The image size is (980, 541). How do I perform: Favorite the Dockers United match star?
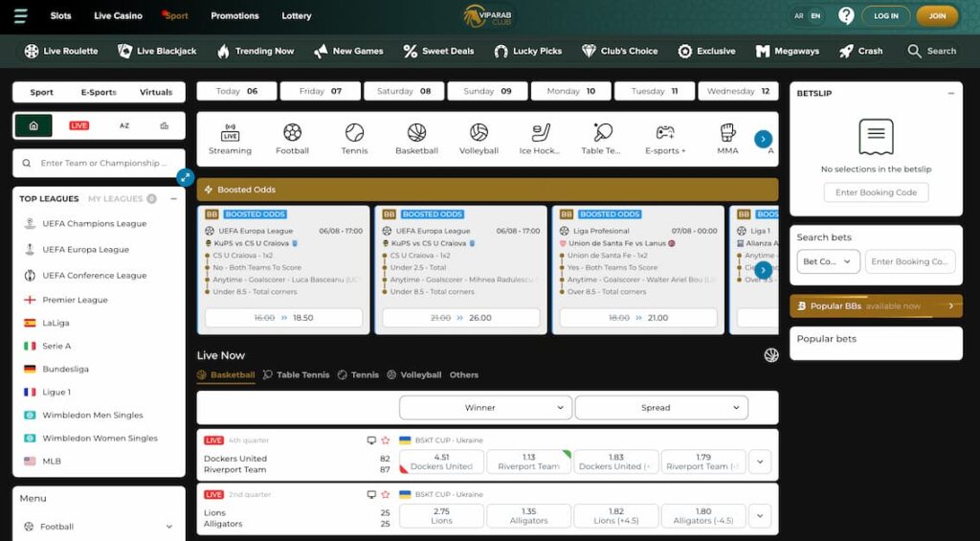tap(386, 440)
